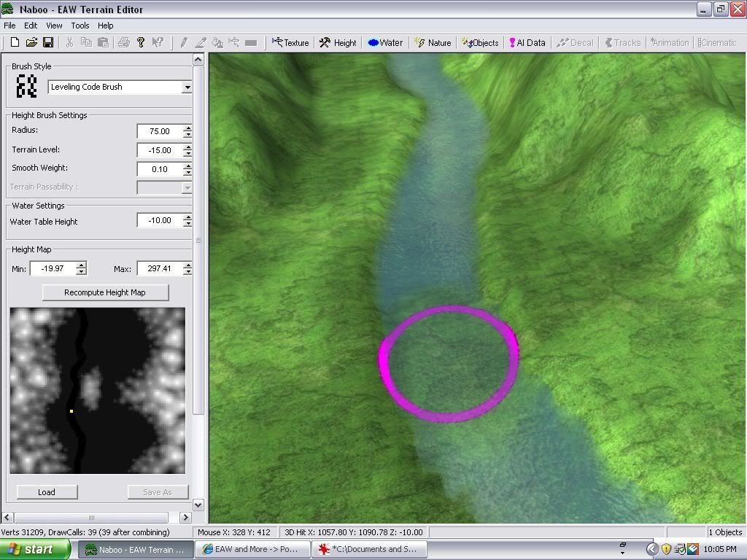Decrease Smooth Weight with down arrow
747x560 pixels.
pyautogui.click(x=188, y=172)
